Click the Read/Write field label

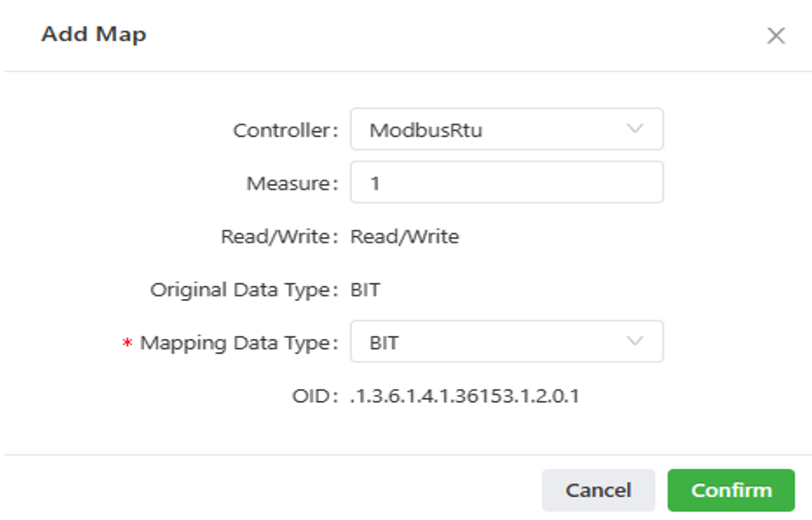[x=279, y=237]
